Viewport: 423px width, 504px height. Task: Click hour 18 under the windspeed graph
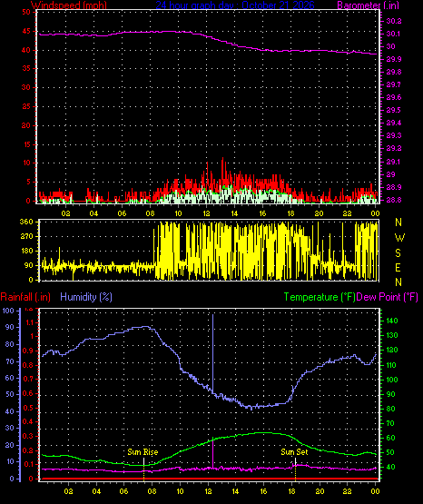(290, 213)
